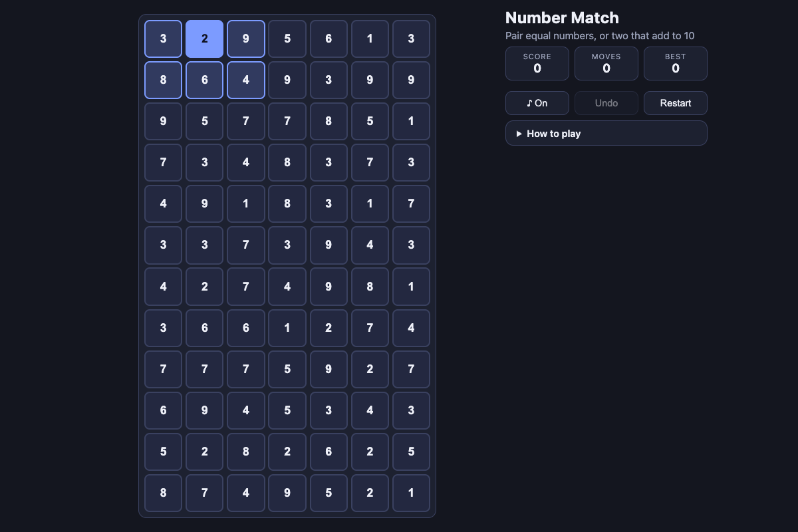Pick the 4 tile in the second row
Screen dimensions: 798x532
point(246,80)
